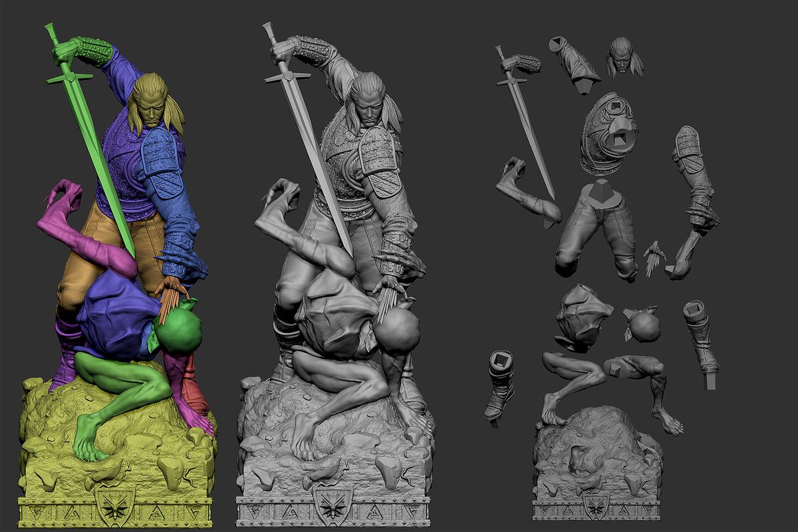Select the separated sword-with-hand part

pyautogui.click(x=524, y=121)
